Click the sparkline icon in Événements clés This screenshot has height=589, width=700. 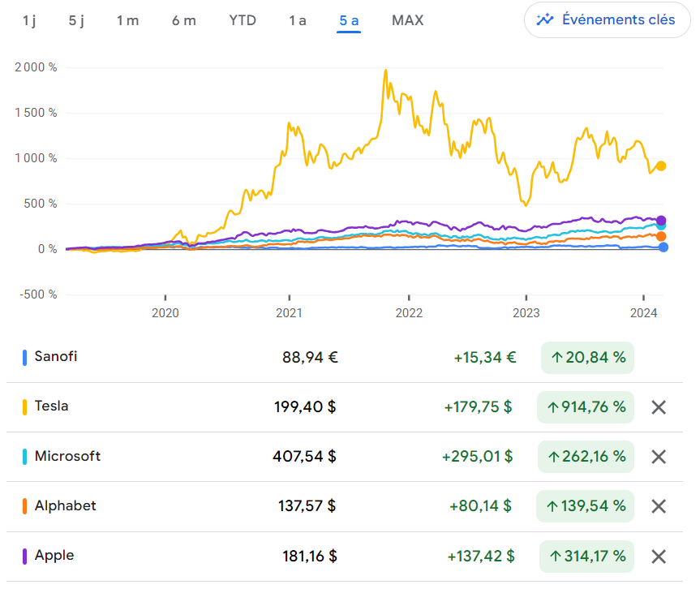click(545, 19)
